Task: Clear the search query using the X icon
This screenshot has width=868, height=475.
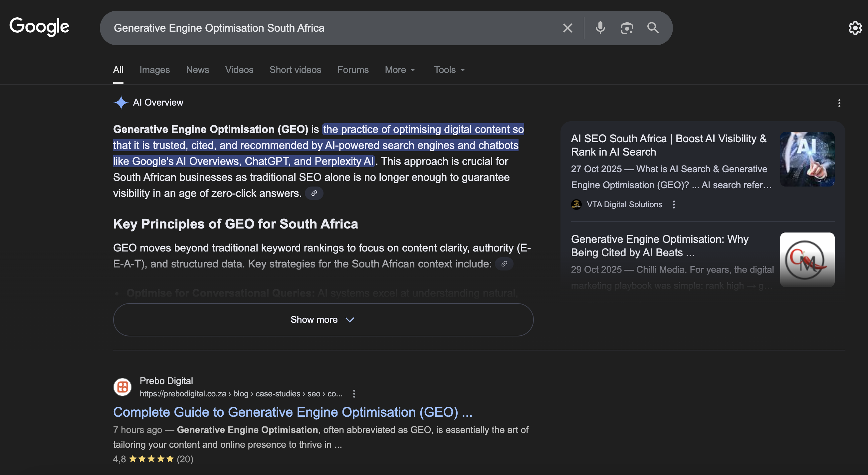Action: [567, 28]
